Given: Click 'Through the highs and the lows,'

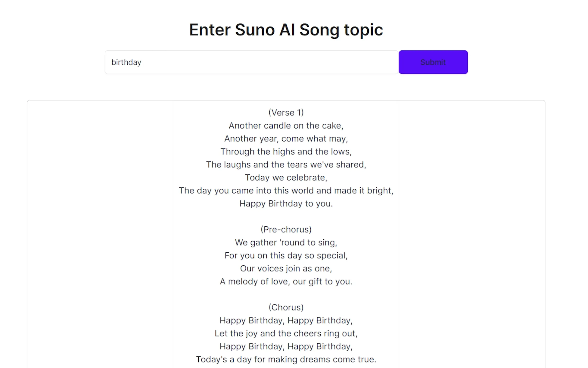Looking at the screenshot, I should (x=286, y=151).
